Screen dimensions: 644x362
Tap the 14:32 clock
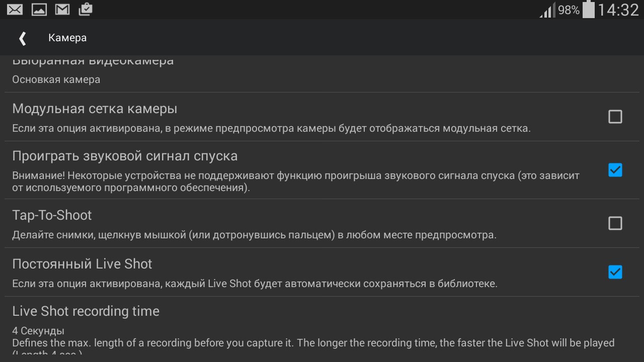click(618, 10)
